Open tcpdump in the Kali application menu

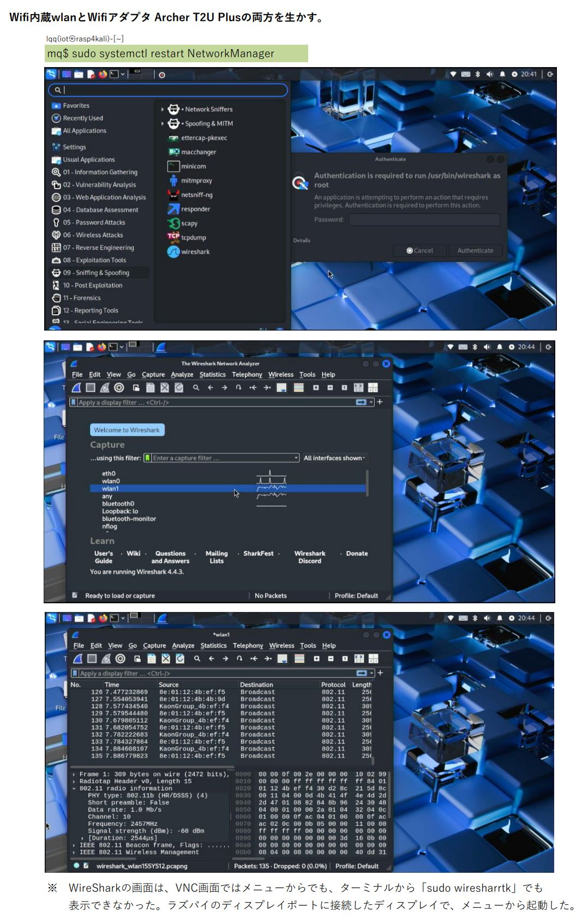click(187, 237)
